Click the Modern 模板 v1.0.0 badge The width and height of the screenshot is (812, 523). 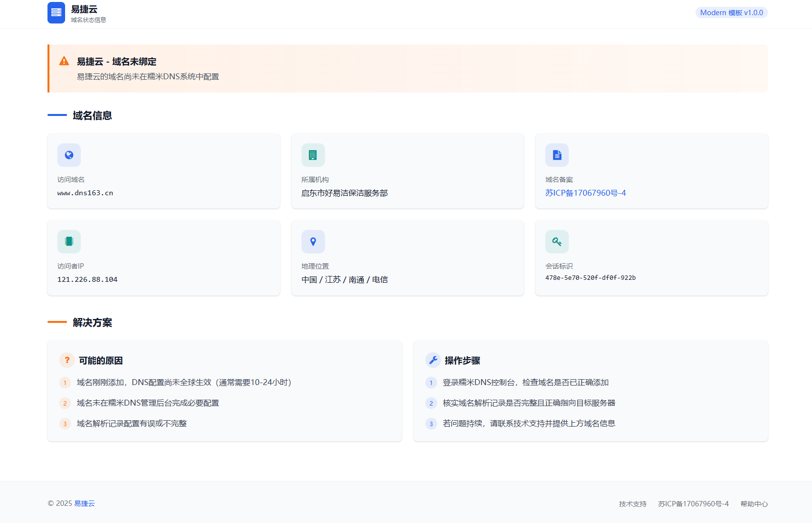(x=731, y=13)
